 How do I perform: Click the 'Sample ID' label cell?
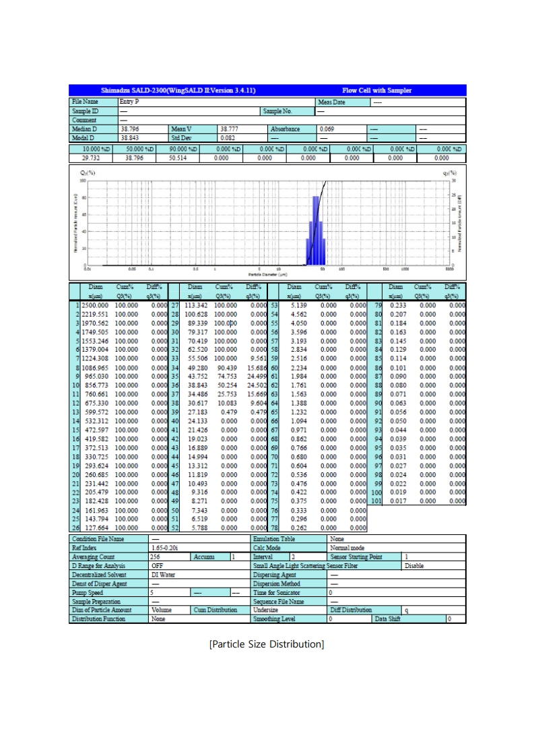94,111
